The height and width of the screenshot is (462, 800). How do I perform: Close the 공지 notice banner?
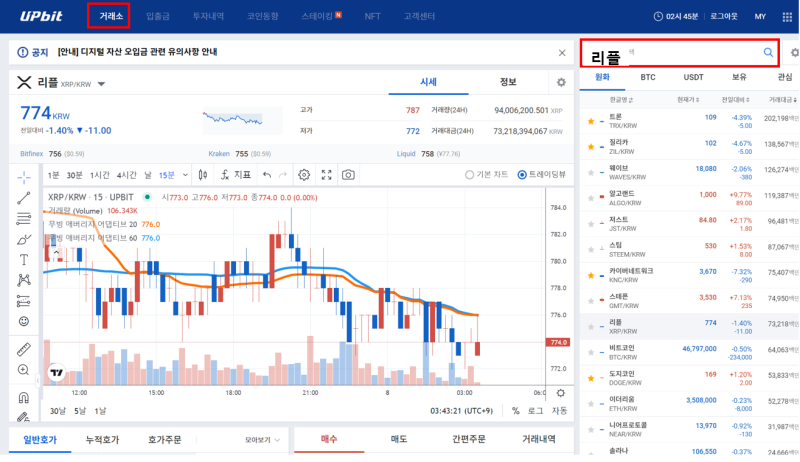click(x=562, y=53)
